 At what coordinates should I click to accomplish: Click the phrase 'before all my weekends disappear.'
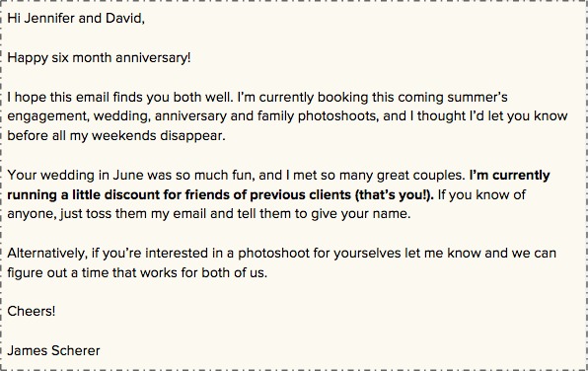(x=116, y=135)
